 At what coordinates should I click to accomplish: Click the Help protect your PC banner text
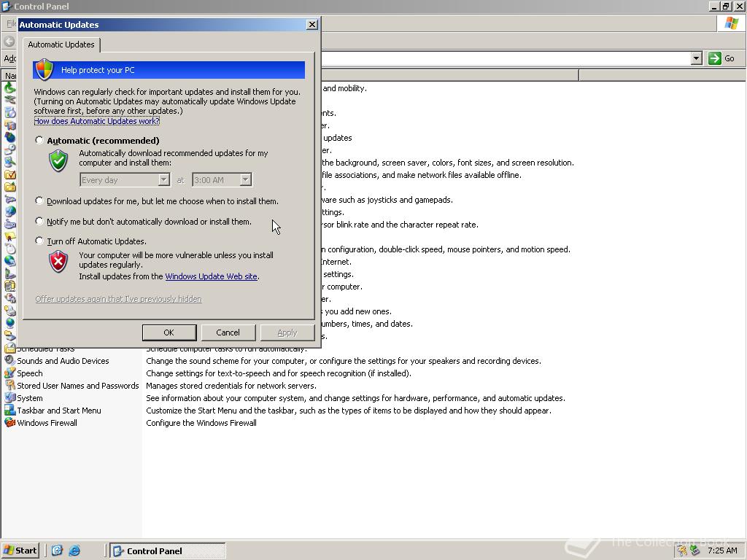(98, 70)
